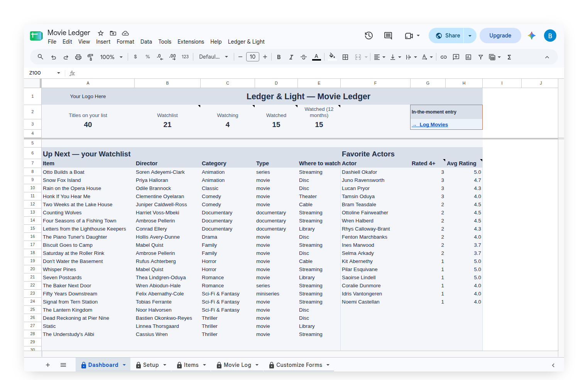Open the fill color picker
The width and height of the screenshot is (588, 380).
pyautogui.click(x=332, y=57)
